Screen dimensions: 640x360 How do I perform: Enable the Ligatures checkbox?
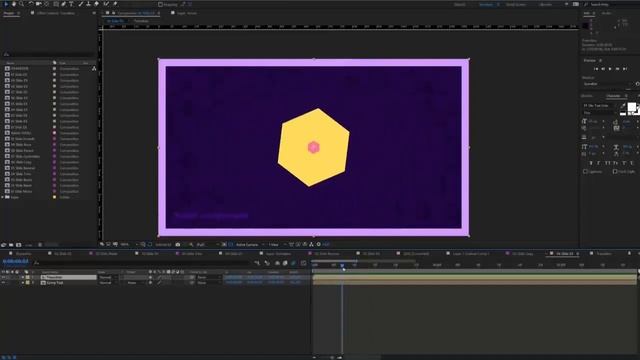pos(585,171)
